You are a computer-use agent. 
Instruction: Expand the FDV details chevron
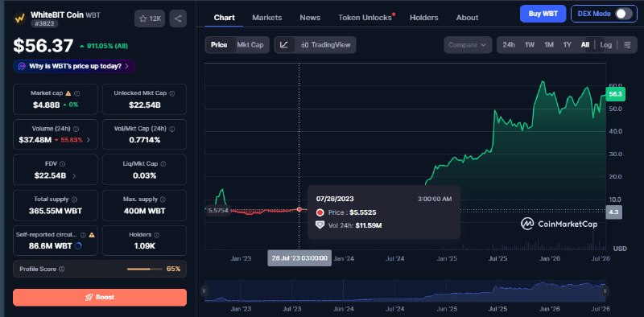(74, 175)
